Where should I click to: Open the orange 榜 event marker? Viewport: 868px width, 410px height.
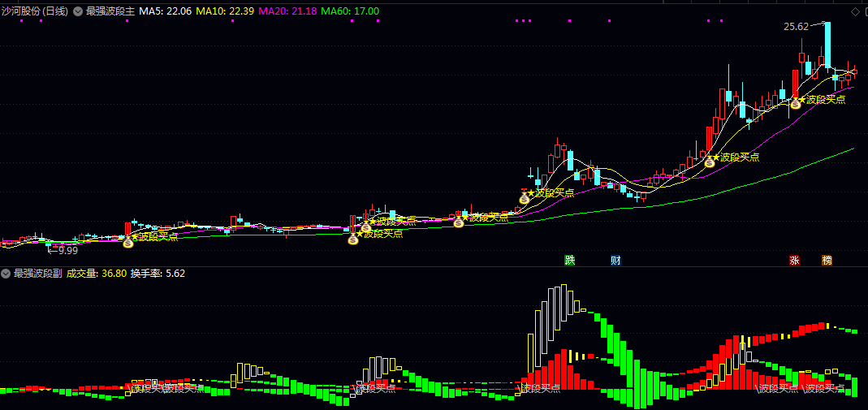click(827, 260)
